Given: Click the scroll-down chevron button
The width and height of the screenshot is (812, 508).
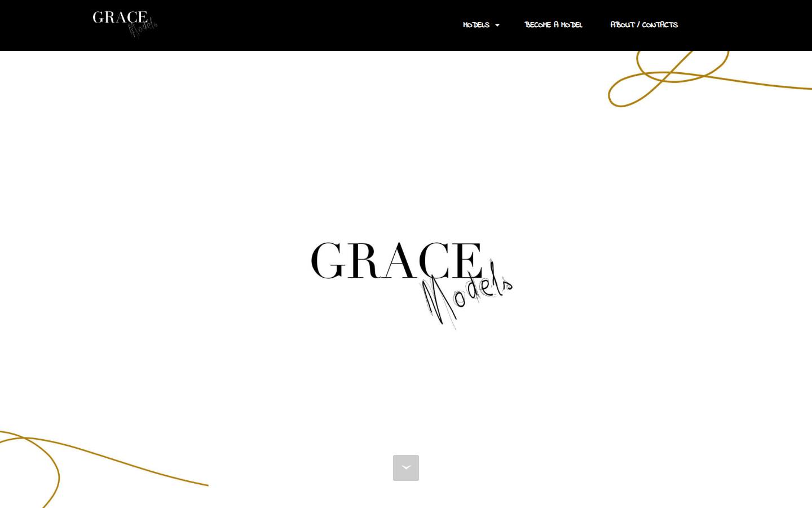Looking at the screenshot, I should pos(406,468).
